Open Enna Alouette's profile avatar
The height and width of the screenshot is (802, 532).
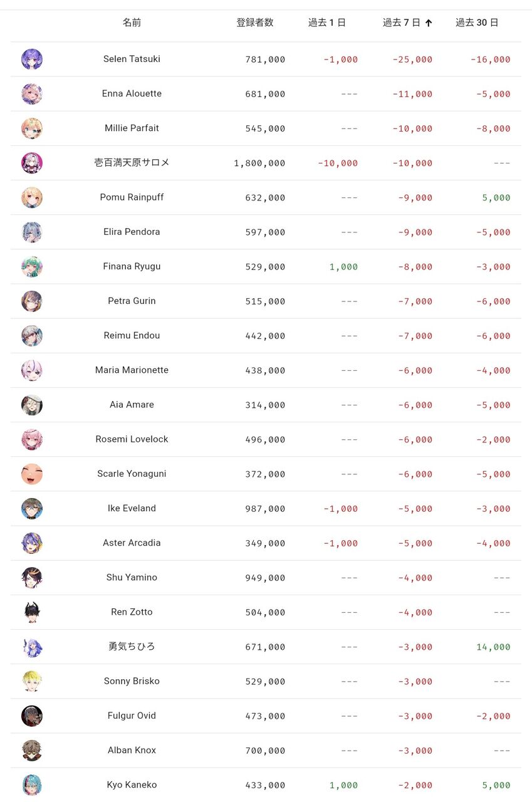[x=32, y=94]
